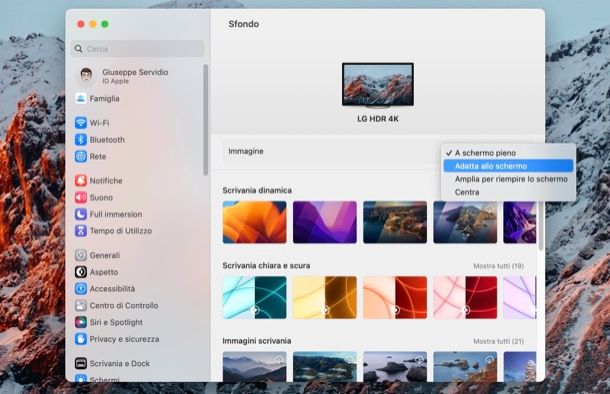The height and width of the screenshot is (394, 610).
Task: Click the sidebar scrollbar
Action: (205, 120)
